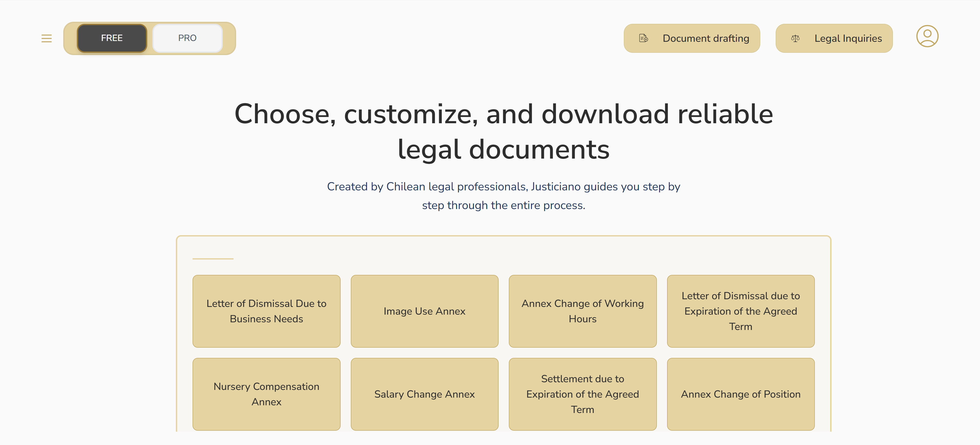Choose the Salary Change Annex document
Image resolution: width=980 pixels, height=445 pixels.
coord(425,394)
